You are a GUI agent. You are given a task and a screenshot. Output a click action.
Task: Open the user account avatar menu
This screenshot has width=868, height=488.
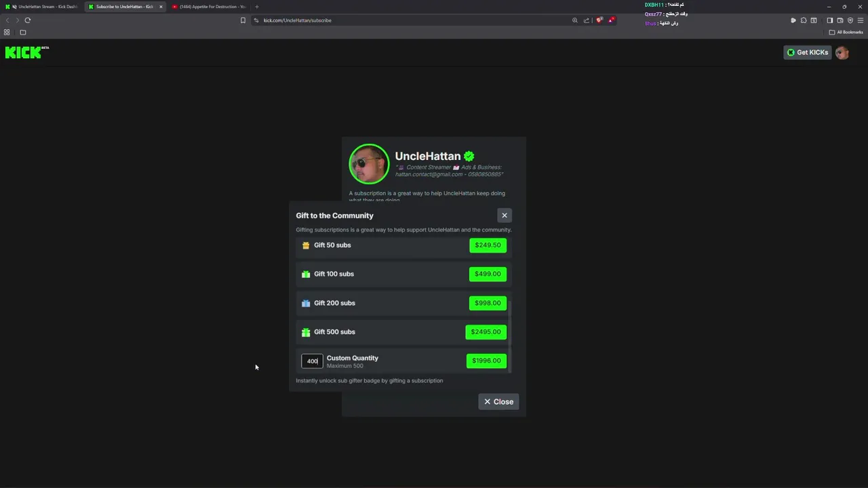pyautogui.click(x=842, y=52)
